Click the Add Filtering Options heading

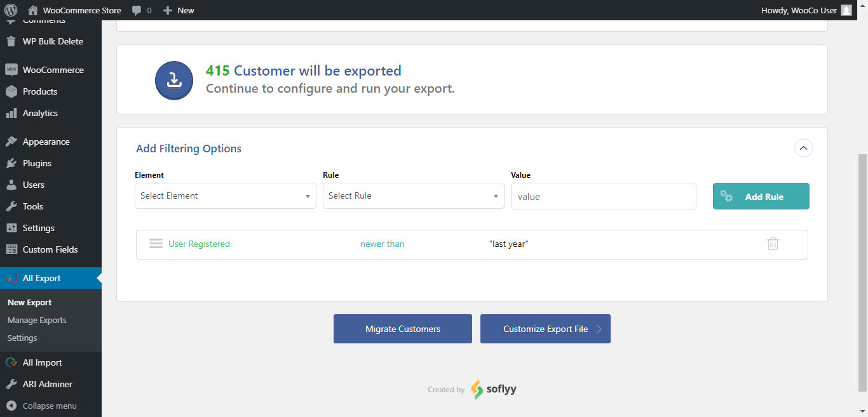click(x=189, y=149)
